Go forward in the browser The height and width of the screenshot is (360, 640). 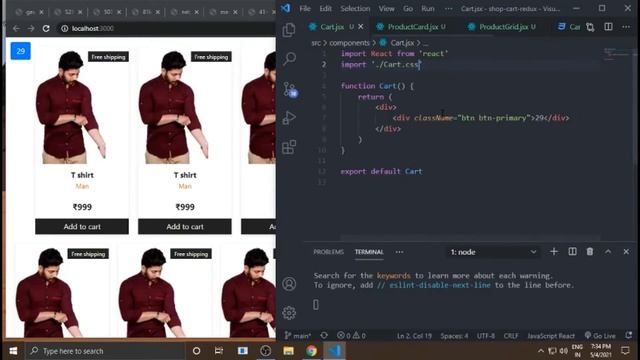tap(31, 28)
